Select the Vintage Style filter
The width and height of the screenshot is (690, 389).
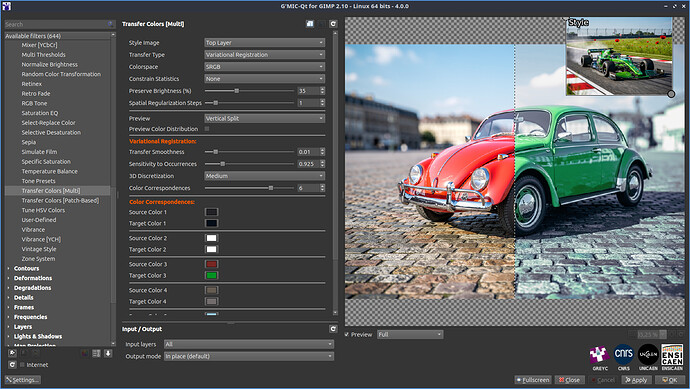[39, 249]
